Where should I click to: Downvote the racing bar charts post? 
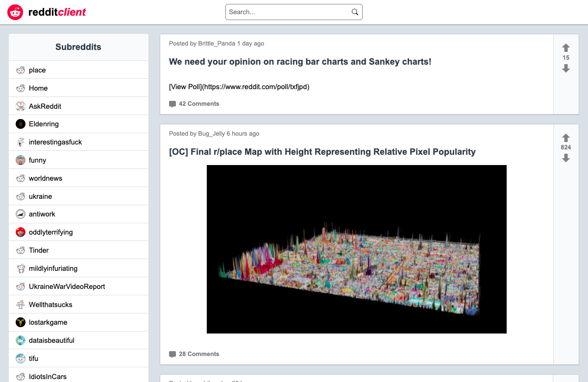pyautogui.click(x=566, y=69)
